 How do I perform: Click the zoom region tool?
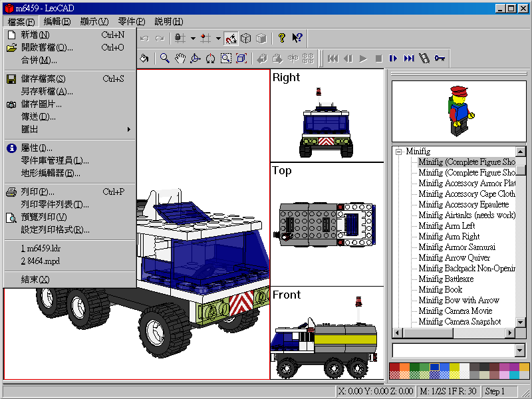tap(226, 58)
